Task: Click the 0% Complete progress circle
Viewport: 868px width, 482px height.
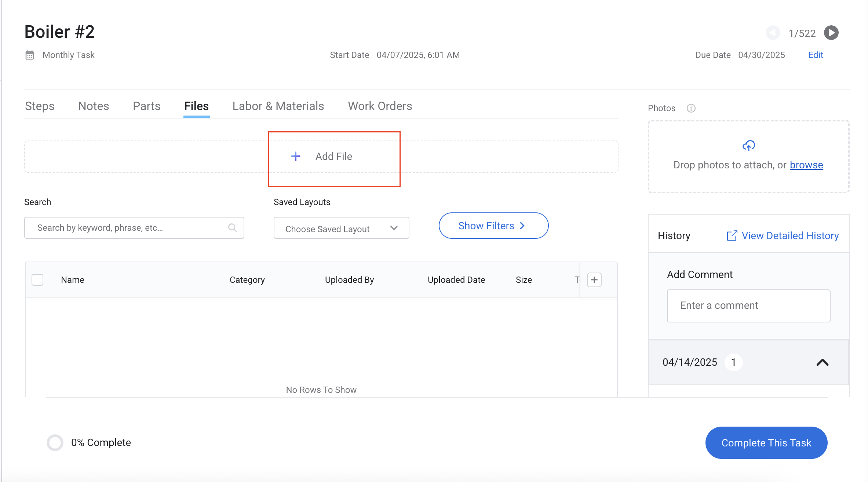Action: 55,442
